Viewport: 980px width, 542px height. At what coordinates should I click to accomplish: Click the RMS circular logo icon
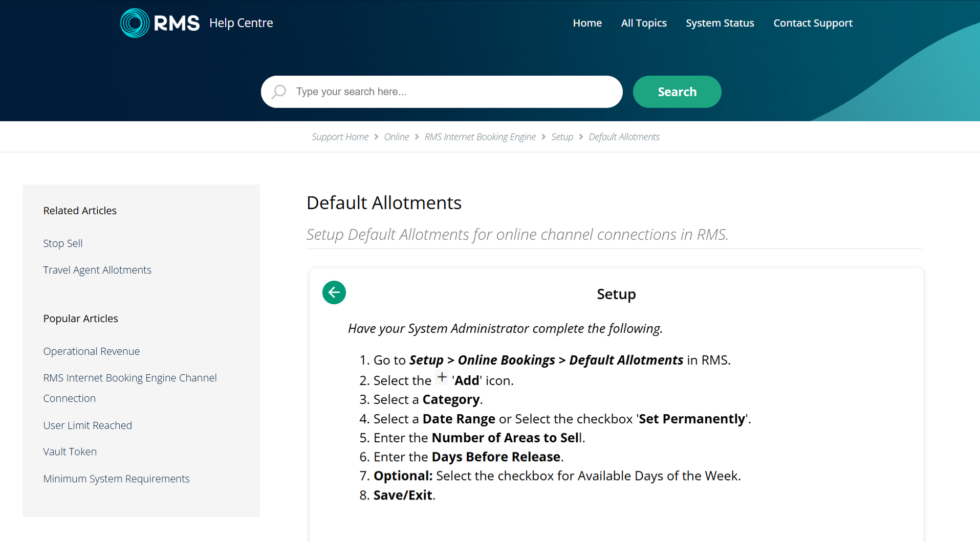click(135, 23)
